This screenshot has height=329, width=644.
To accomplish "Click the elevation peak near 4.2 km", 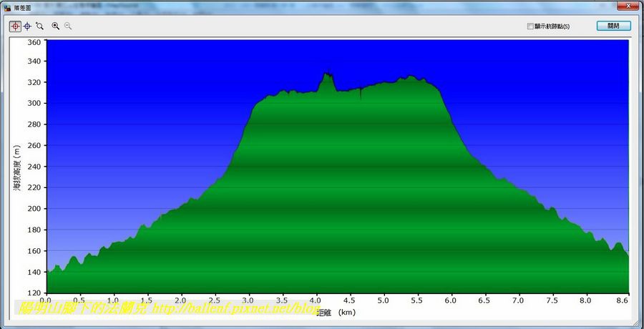I will click(327, 74).
